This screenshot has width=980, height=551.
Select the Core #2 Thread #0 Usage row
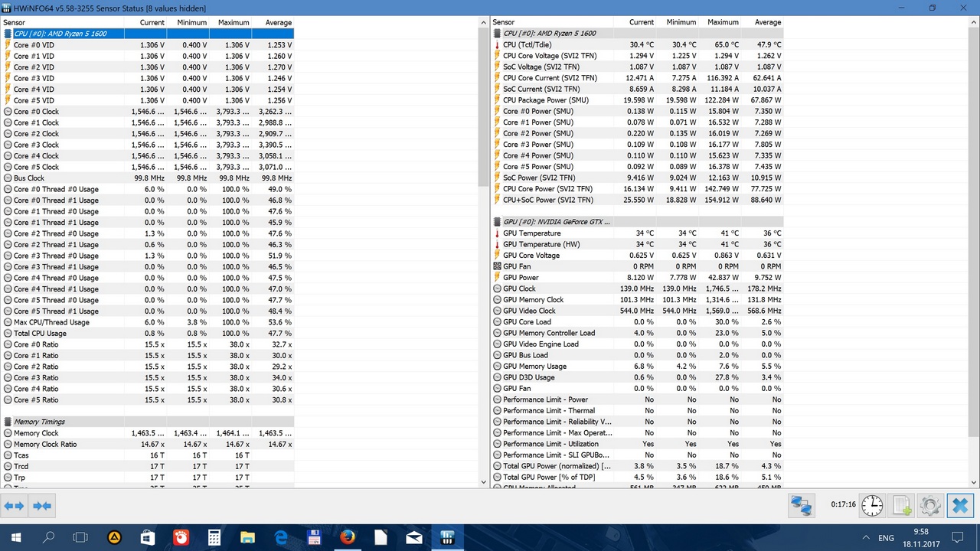point(148,233)
